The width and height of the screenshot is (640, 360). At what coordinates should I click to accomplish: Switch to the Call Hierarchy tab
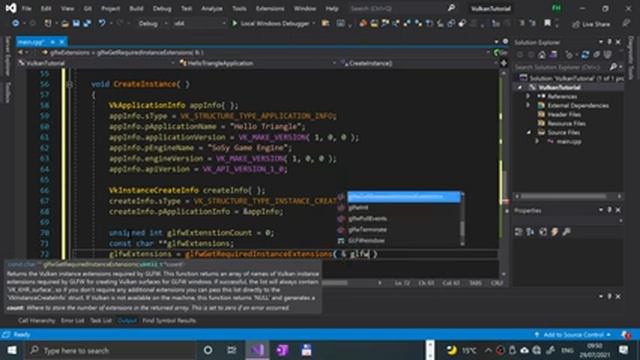[x=36, y=321]
